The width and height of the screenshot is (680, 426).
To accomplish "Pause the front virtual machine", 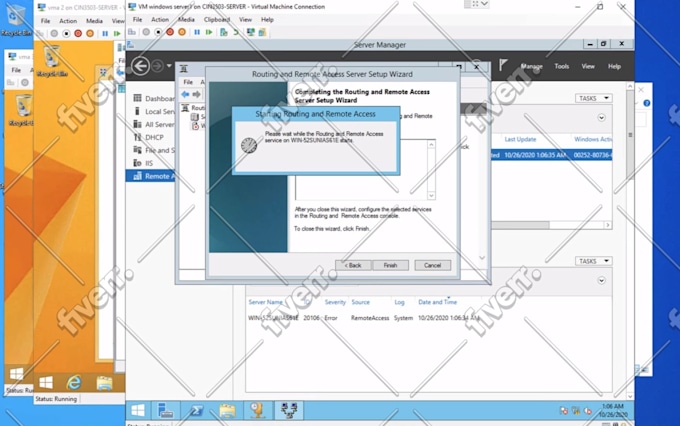I will tap(197, 32).
